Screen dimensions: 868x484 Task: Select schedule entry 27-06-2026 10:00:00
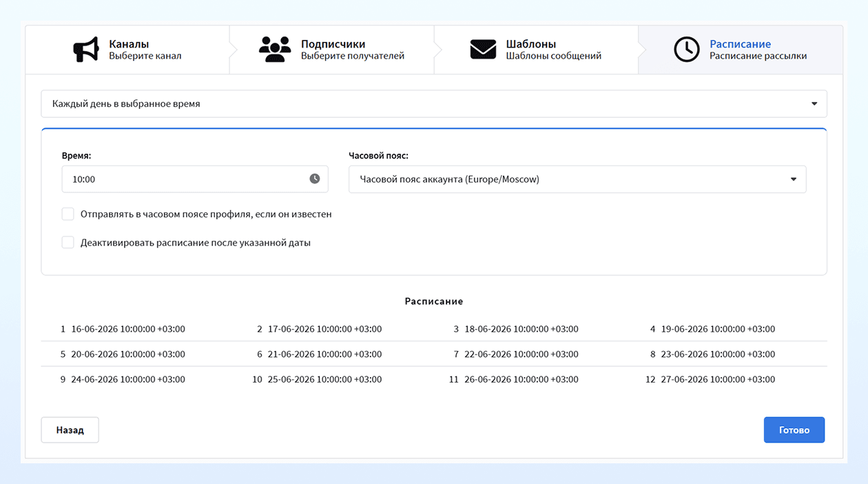coord(718,379)
